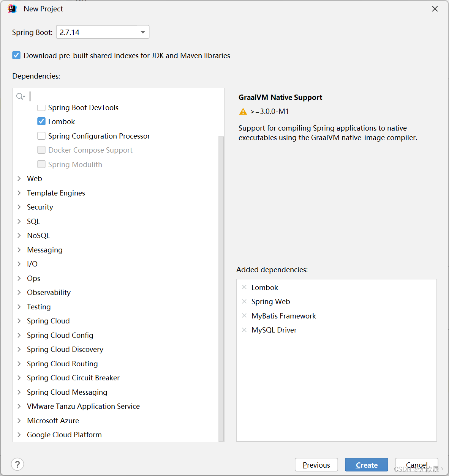The image size is (449, 476).
Task: Remove Lombok from added dependencies
Action: tap(244, 287)
